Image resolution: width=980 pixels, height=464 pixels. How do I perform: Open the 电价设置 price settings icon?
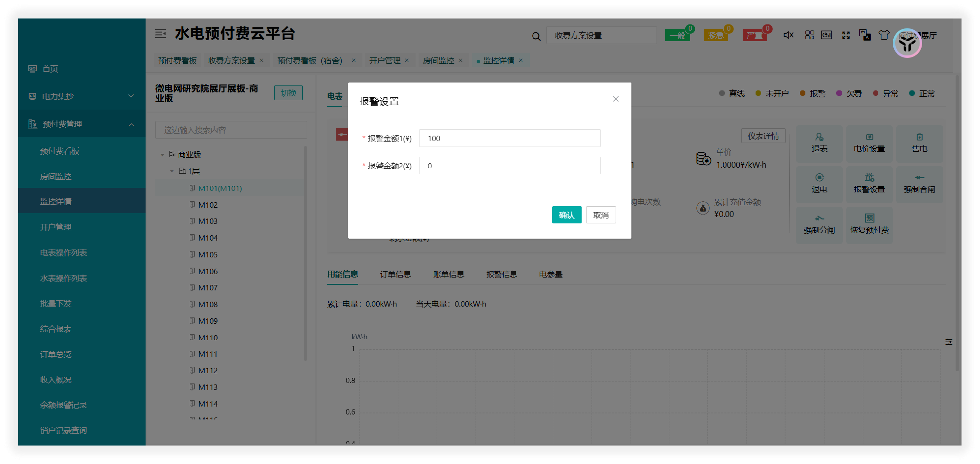coord(870,144)
